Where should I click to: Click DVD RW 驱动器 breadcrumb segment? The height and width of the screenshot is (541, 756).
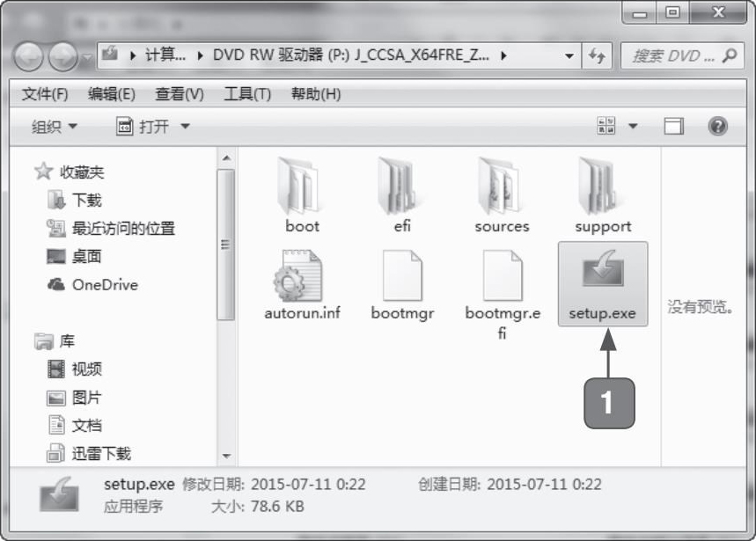350,55
